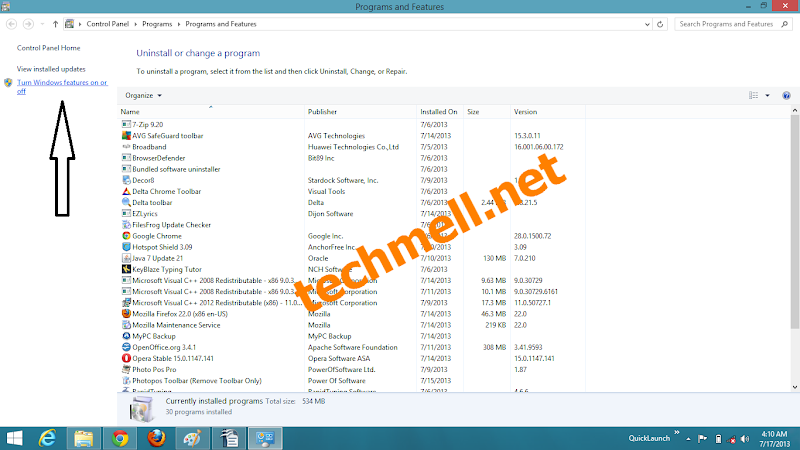The image size is (800, 450).
Task: Show hidden tray icons arrow
Action: coord(688,439)
